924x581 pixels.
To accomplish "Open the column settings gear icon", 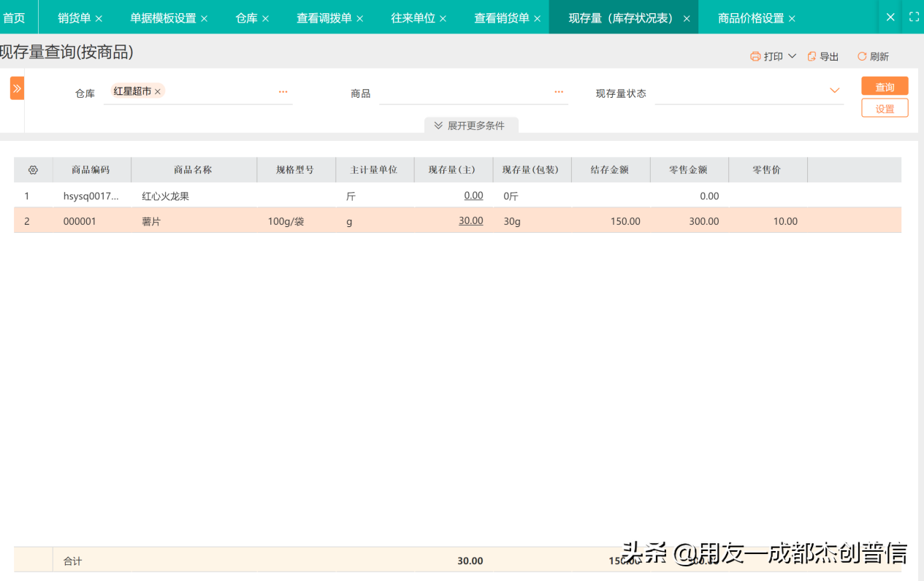I will coord(33,169).
